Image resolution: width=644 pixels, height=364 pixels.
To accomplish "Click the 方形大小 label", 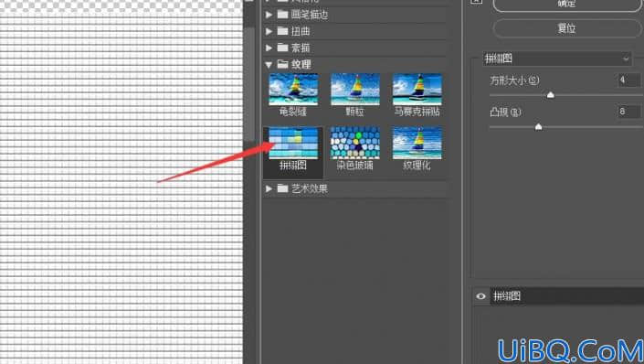I will tap(514, 80).
